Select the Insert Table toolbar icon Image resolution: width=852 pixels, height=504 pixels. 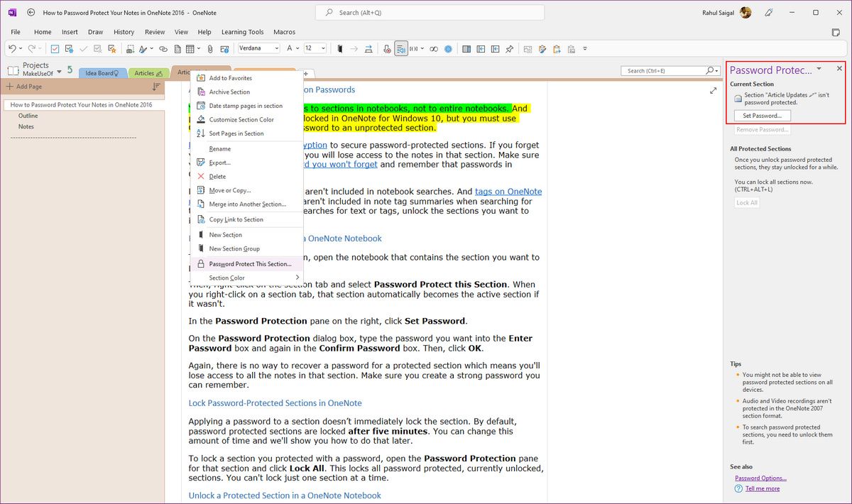click(x=190, y=48)
